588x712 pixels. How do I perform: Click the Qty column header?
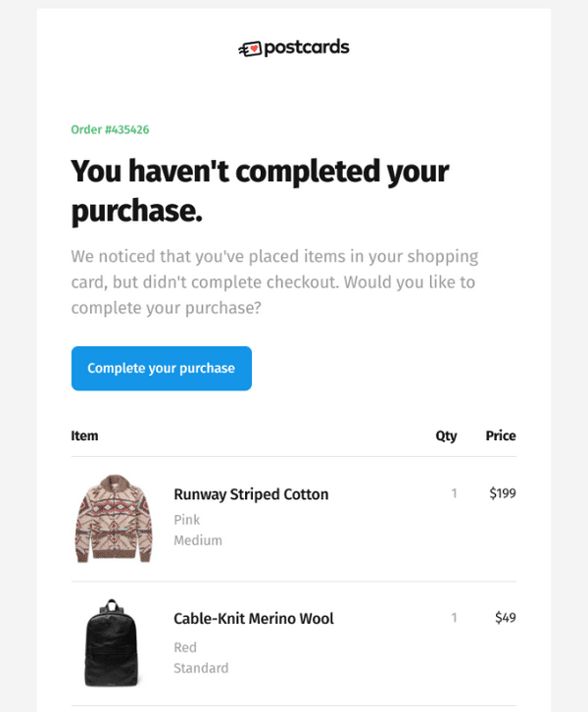click(x=446, y=435)
